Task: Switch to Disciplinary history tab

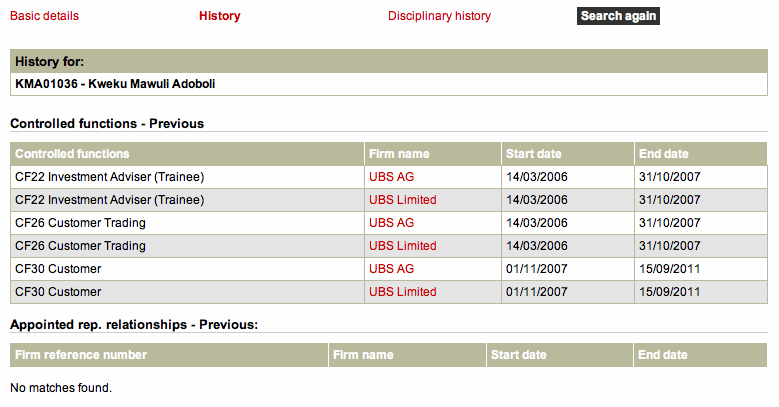Action: [x=439, y=16]
